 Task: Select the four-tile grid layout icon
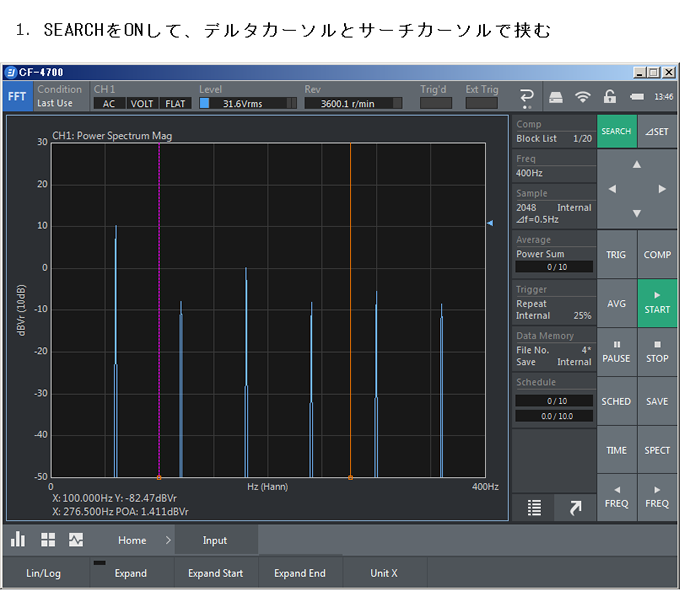[x=47, y=540]
